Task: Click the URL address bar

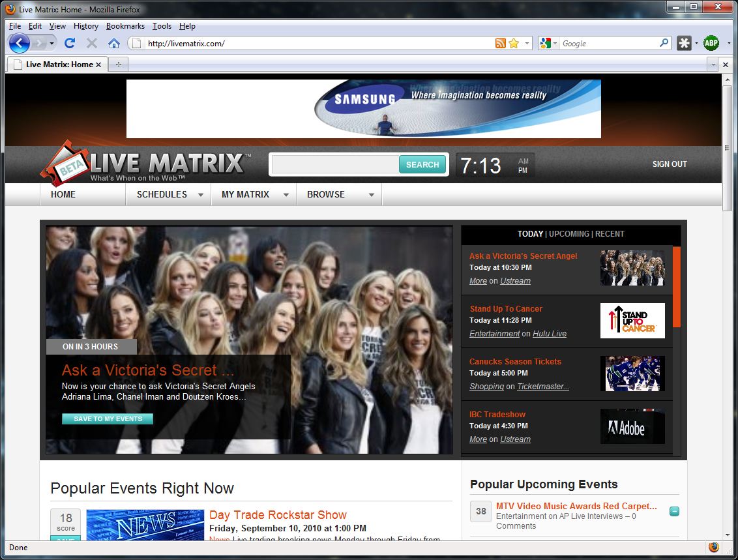Action: point(319,43)
